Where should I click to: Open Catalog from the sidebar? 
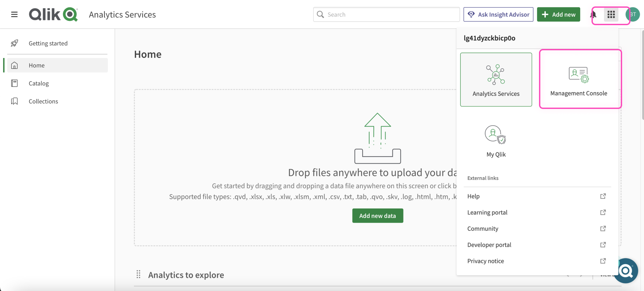[x=39, y=83]
